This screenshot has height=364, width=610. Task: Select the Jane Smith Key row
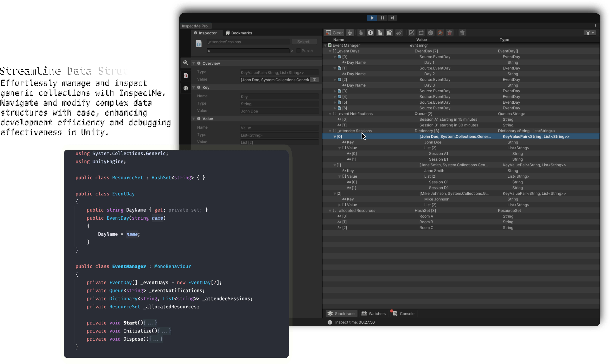[461, 171]
